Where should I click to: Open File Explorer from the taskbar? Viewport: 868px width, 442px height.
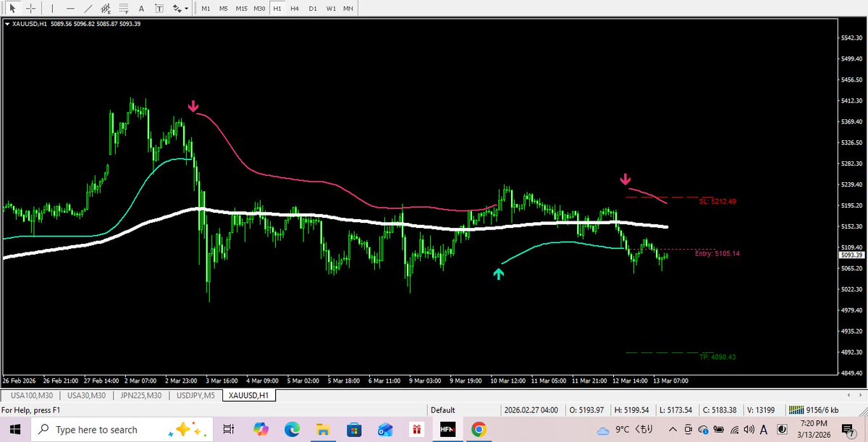pos(323,430)
